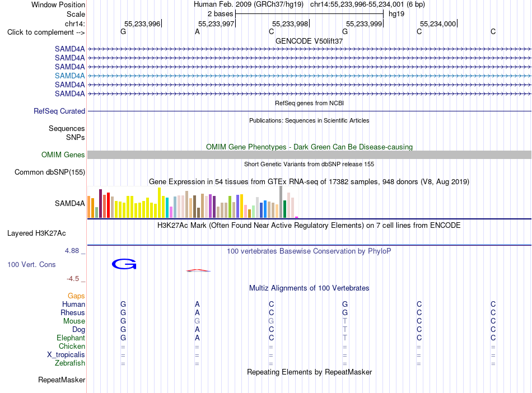Open the Common dbSNP(155) track label

49,172
